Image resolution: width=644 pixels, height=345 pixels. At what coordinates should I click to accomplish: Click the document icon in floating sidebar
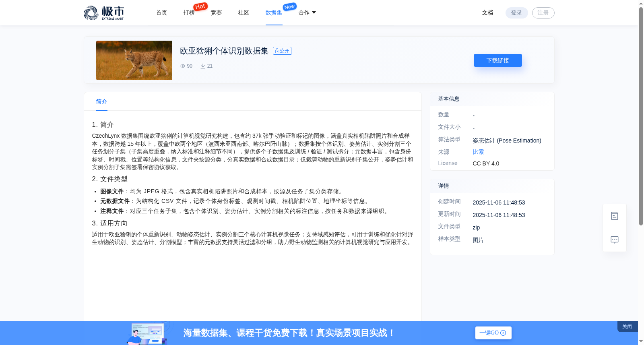(615, 216)
